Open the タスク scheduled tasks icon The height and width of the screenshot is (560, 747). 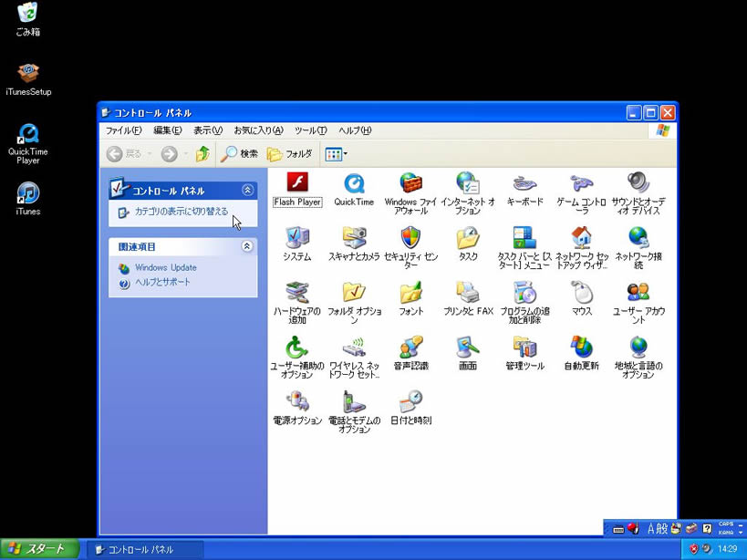468,244
